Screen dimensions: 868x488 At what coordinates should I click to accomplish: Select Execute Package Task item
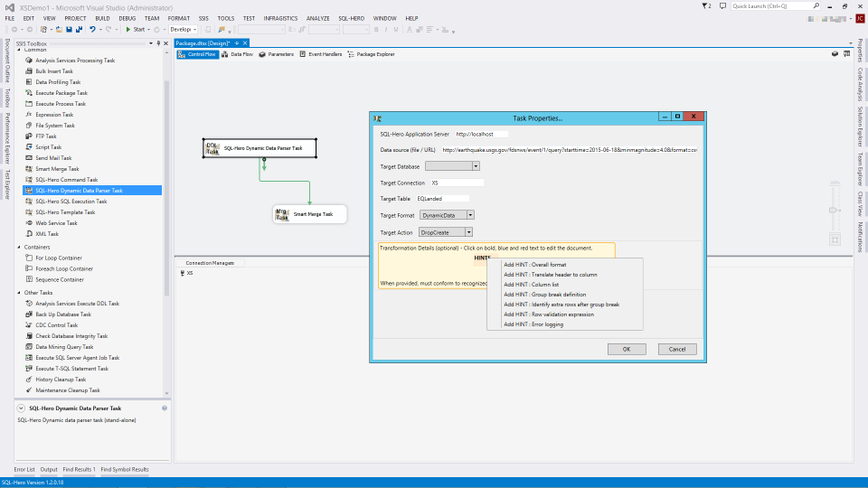(x=61, y=93)
